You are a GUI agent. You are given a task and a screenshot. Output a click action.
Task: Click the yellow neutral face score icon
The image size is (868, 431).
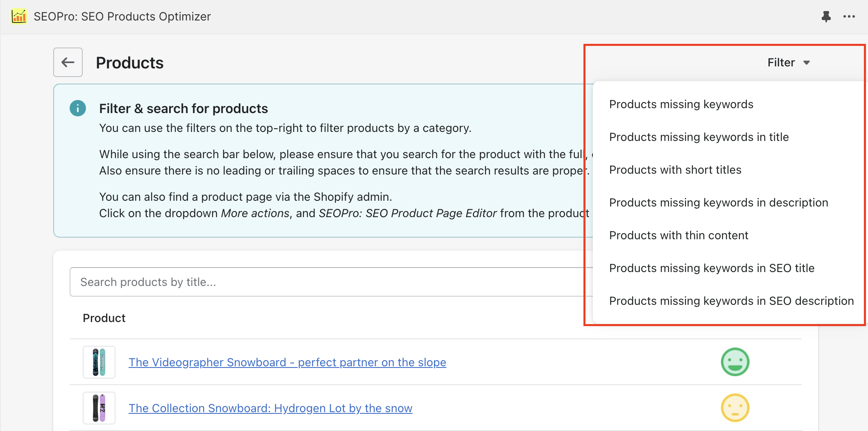pos(735,408)
